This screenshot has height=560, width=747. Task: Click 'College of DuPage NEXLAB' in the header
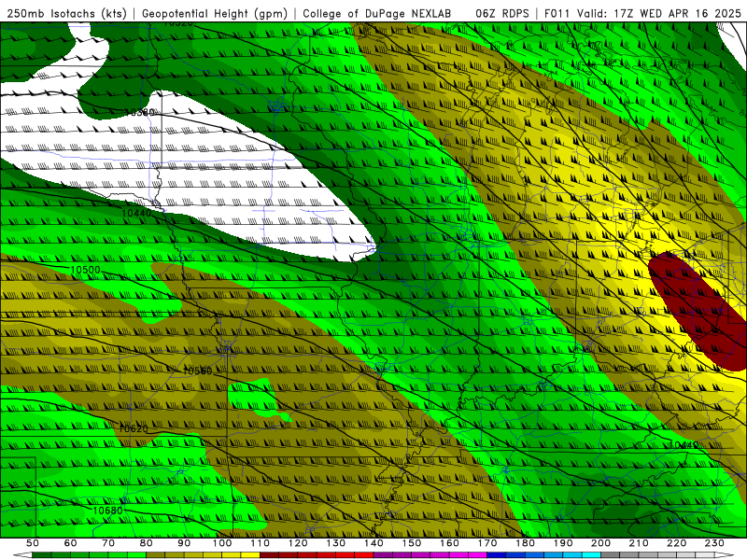point(377,13)
